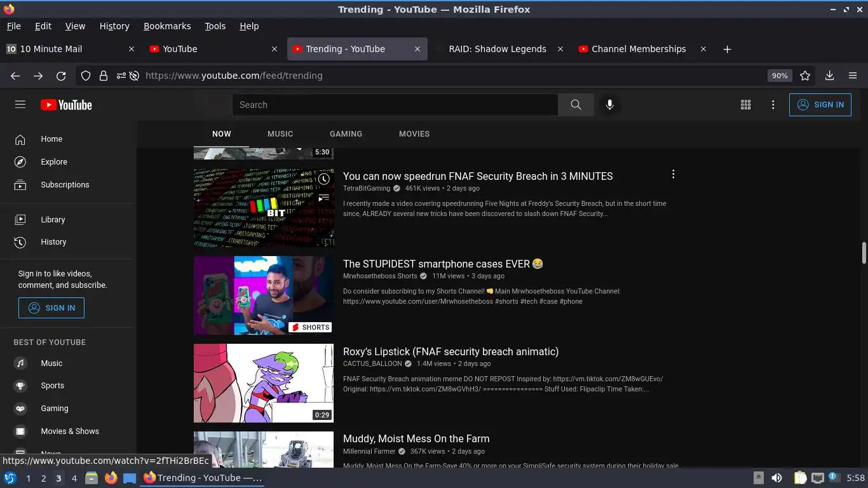868x488 pixels.
Task: Click the tracking protection shield icon
Action: tap(86, 76)
